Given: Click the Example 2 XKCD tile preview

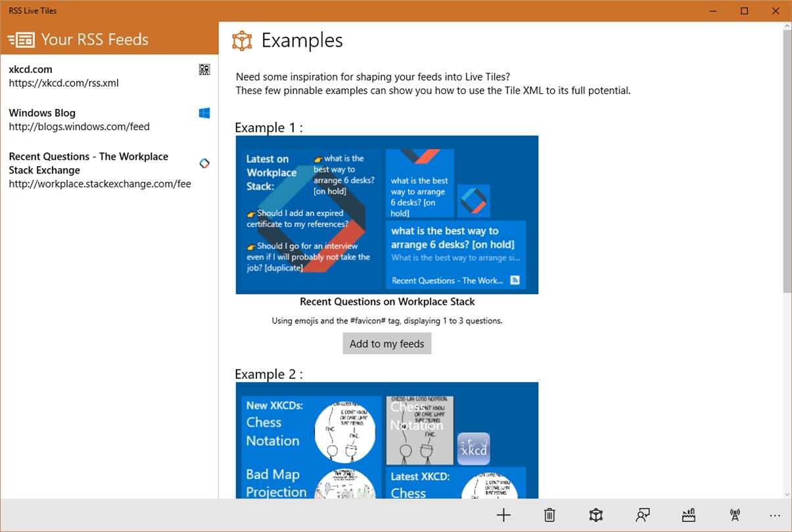Looking at the screenshot, I should [387, 440].
